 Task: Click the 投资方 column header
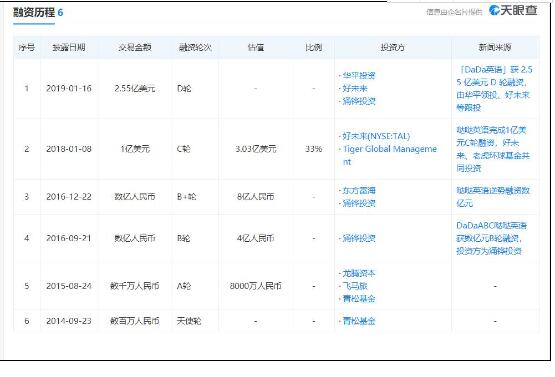(x=392, y=47)
